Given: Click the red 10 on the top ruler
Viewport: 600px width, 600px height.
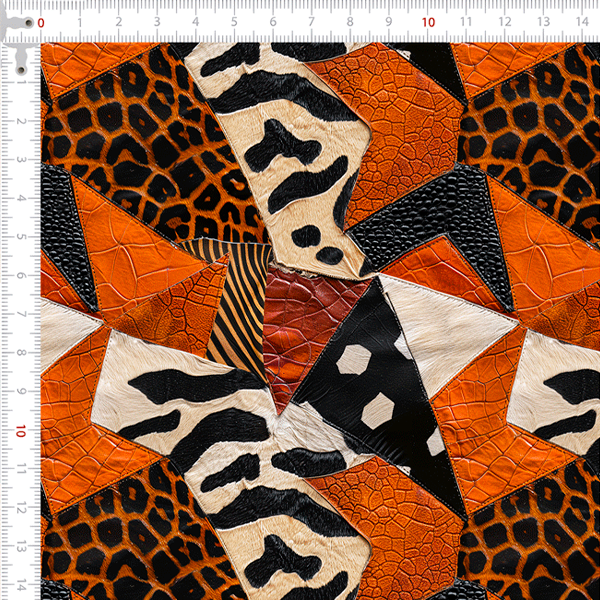Looking at the screenshot, I should [x=428, y=23].
